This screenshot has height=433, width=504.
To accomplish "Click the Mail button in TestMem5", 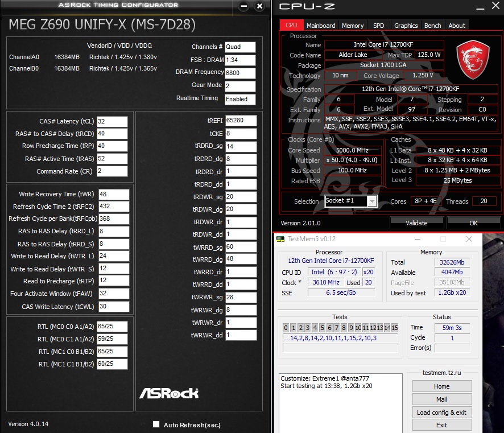I will tap(442, 399).
